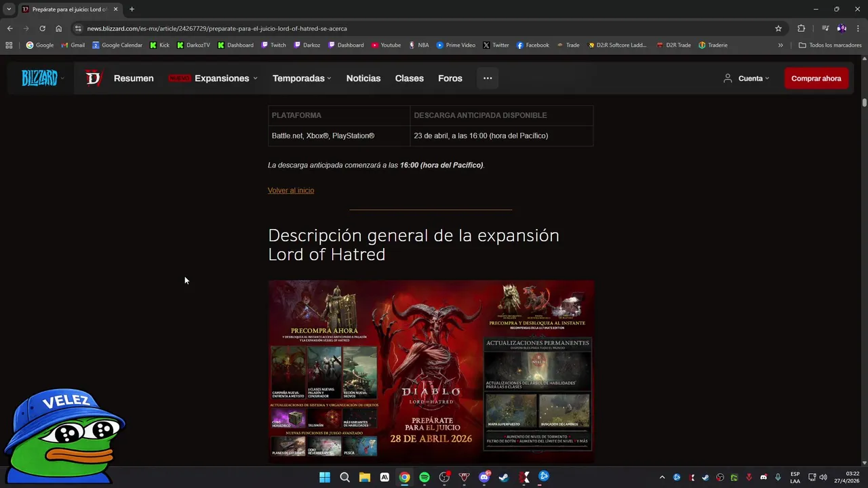Click the microphone icon in system tray
The image size is (868, 488).
[778, 477]
